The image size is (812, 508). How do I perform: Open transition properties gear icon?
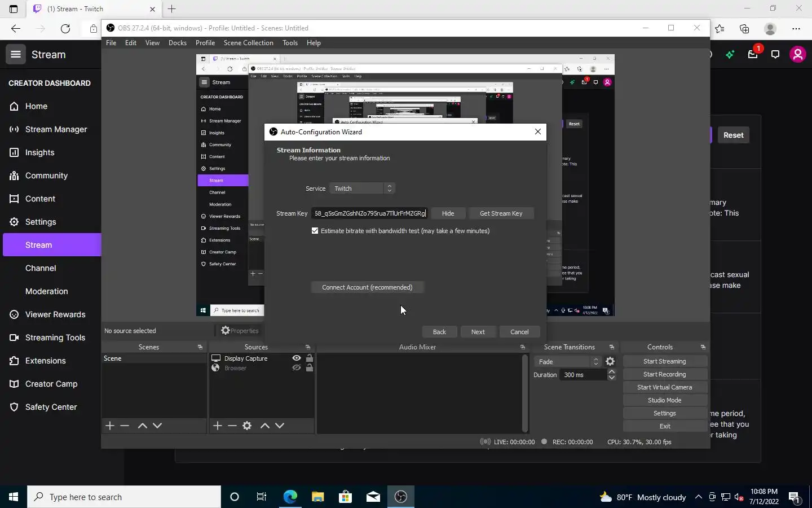point(610,362)
